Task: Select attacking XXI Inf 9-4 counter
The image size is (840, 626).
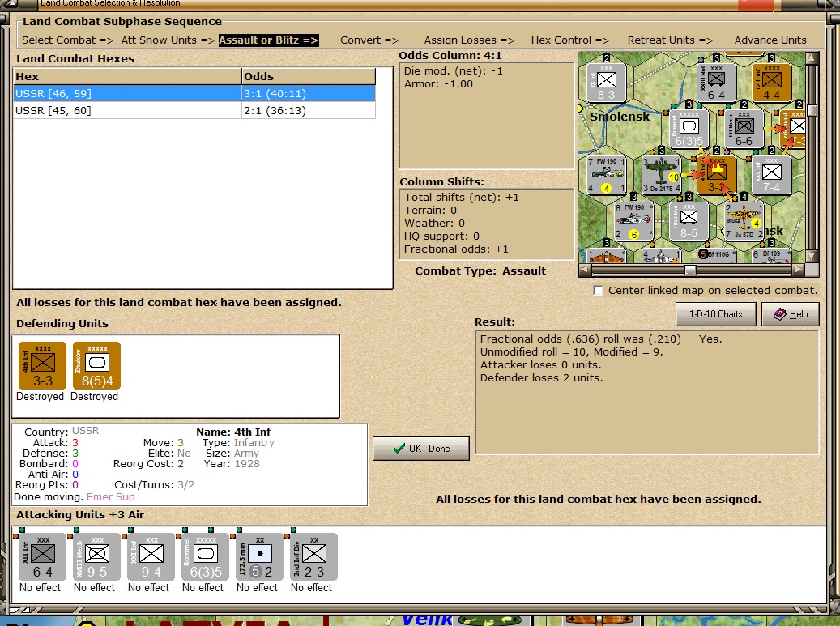Action: [x=151, y=557]
